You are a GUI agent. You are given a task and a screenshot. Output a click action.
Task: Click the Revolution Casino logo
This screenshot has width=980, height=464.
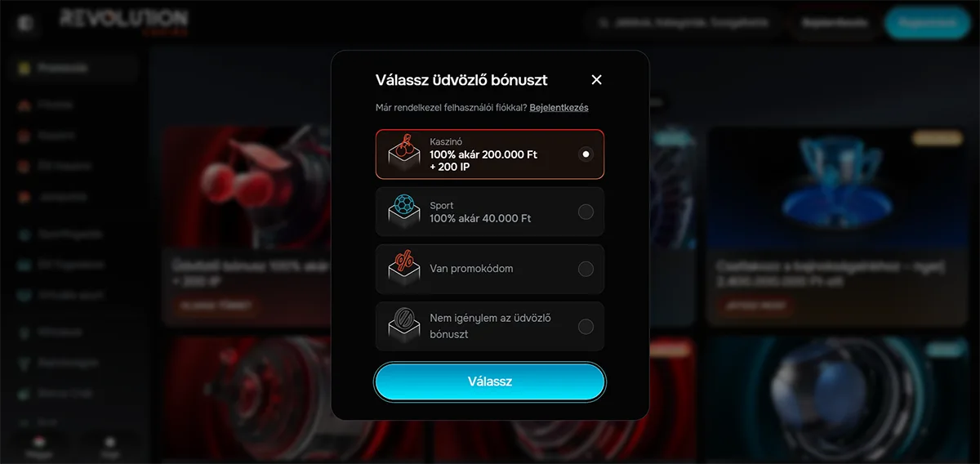coord(123,22)
